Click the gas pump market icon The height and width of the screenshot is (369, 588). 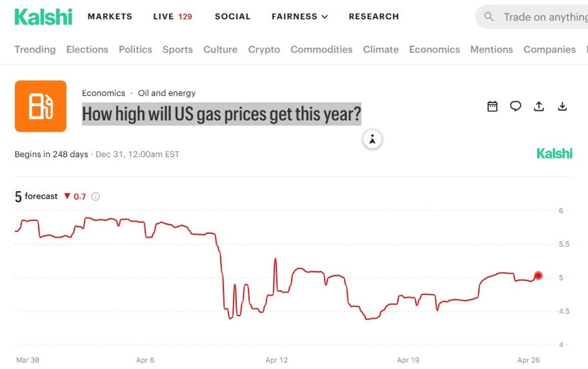tap(41, 106)
